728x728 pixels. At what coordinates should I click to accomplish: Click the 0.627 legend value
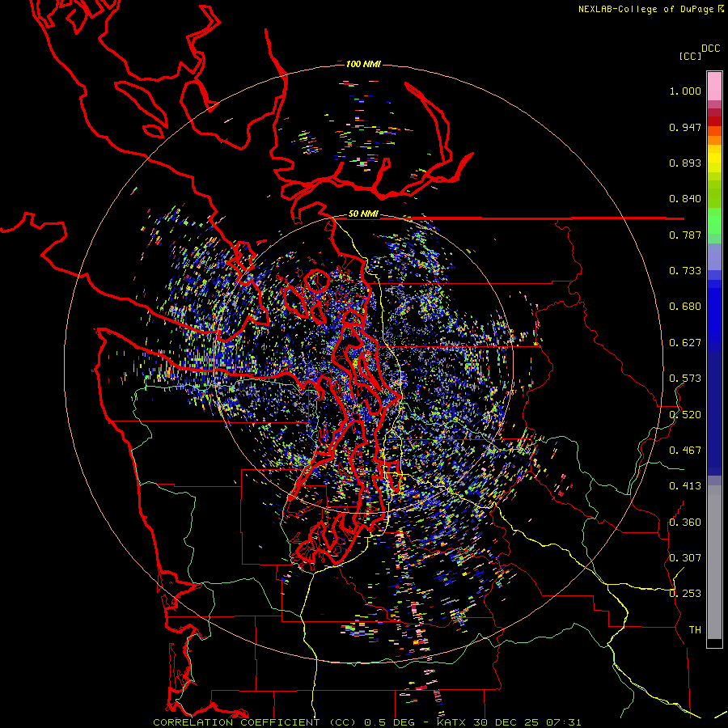tap(685, 343)
